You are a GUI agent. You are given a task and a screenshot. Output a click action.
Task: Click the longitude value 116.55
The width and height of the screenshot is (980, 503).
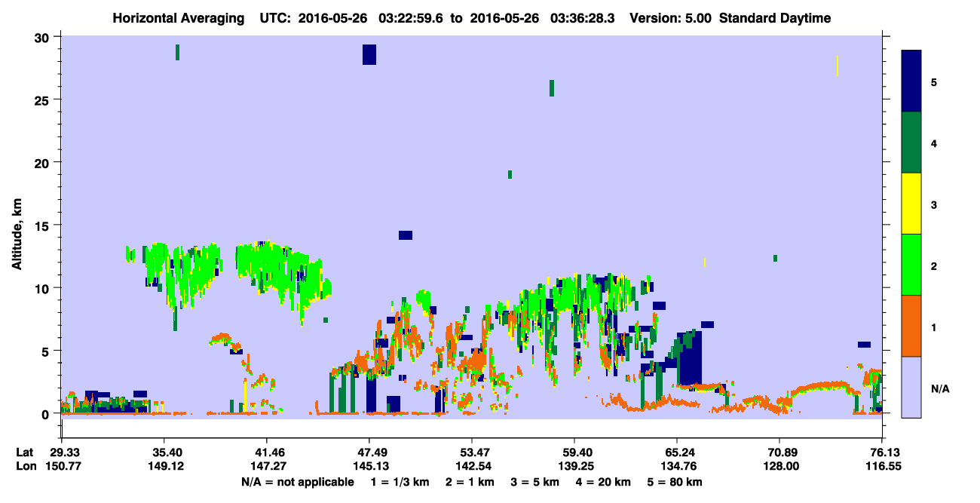click(x=882, y=467)
